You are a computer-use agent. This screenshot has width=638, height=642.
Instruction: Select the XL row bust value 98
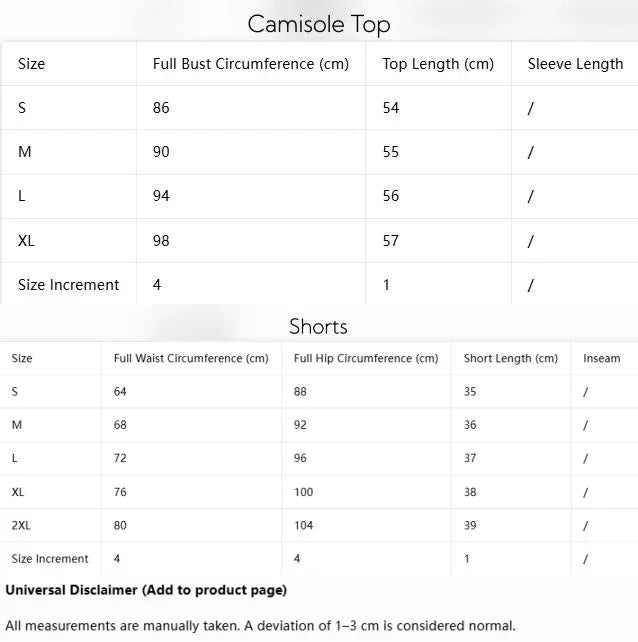[x=161, y=240]
